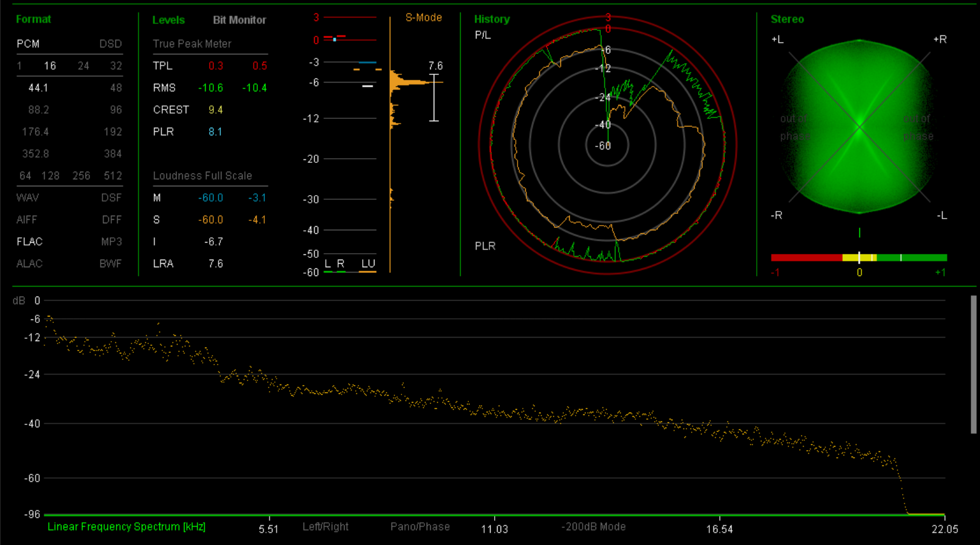
Task: Click the stereo vectorscope display
Action: [x=859, y=127]
